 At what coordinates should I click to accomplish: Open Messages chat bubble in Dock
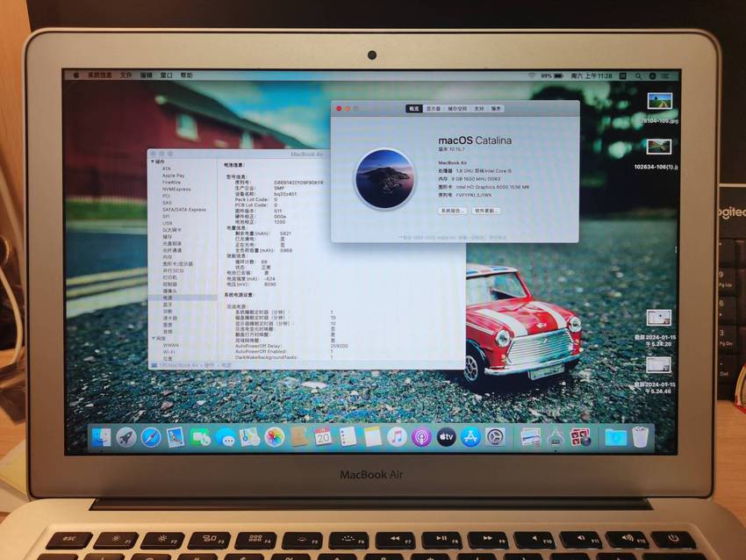[x=225, y=437]
